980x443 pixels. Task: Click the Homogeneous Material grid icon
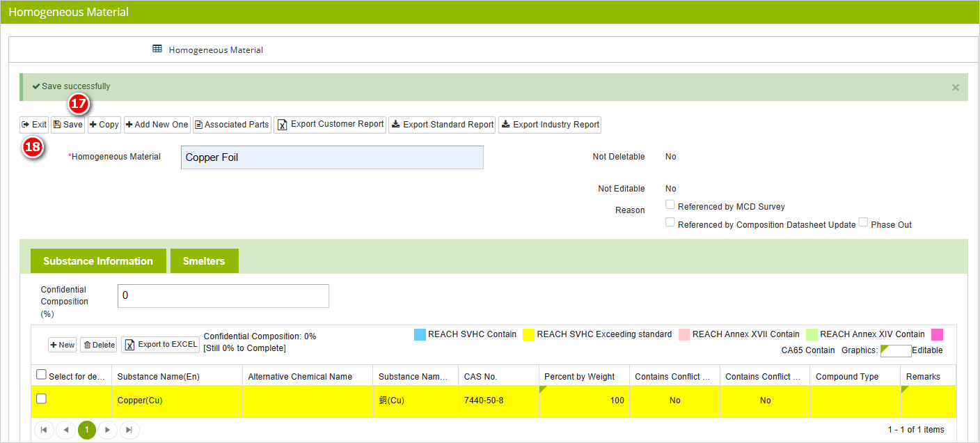(157, 49)
